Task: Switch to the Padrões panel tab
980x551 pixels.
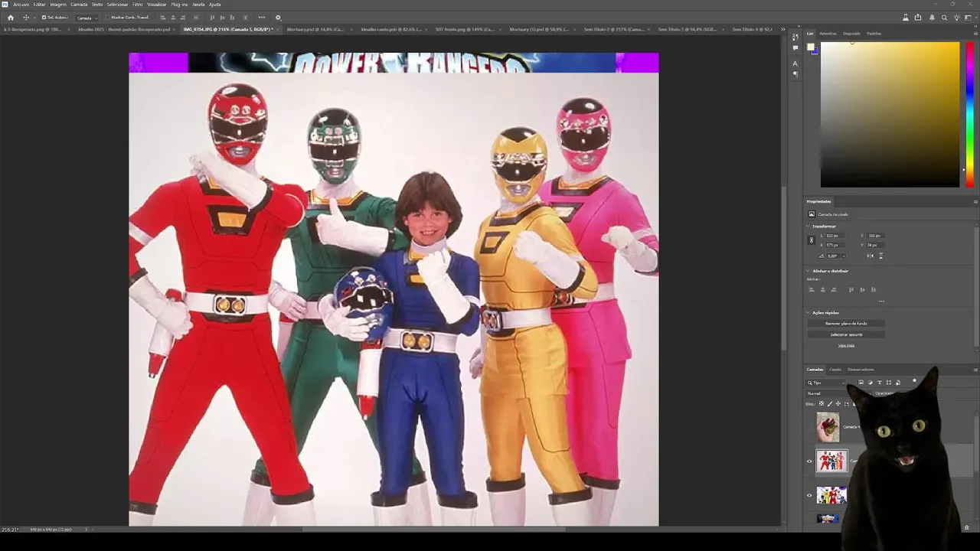Action: click(x=874, y=34)
